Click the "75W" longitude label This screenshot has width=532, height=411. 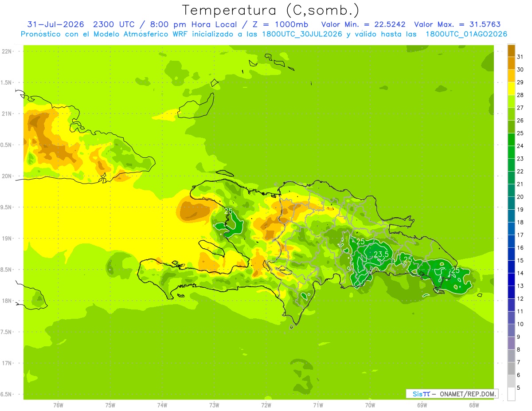[110, 405]
